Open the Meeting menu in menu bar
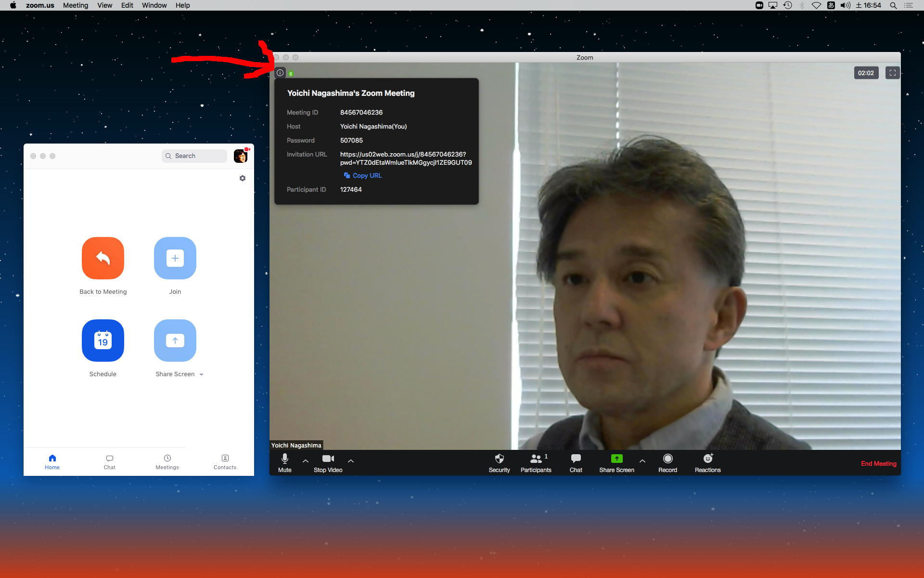 (76, 5)
